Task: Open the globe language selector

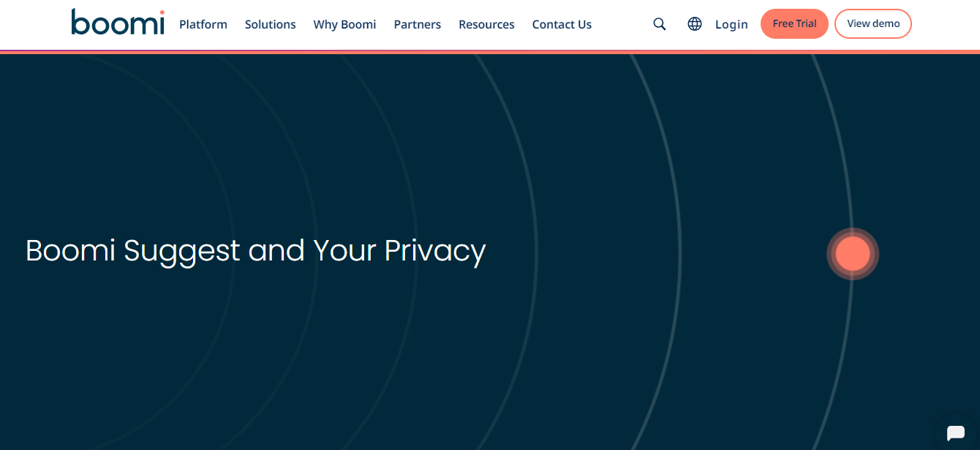Action: [x=695, y=24]
